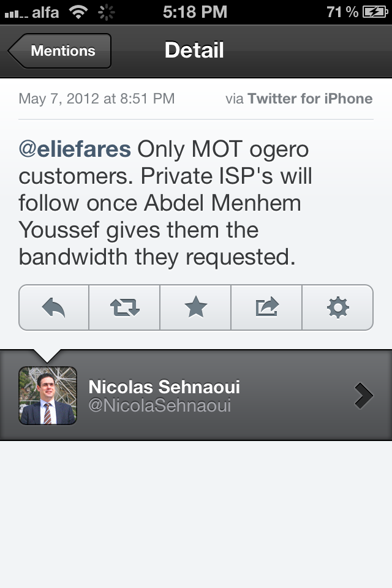This screenshot has width=392, height=588.
Task: Tap the Detail title in the header
Action: [x=194, y=50]
